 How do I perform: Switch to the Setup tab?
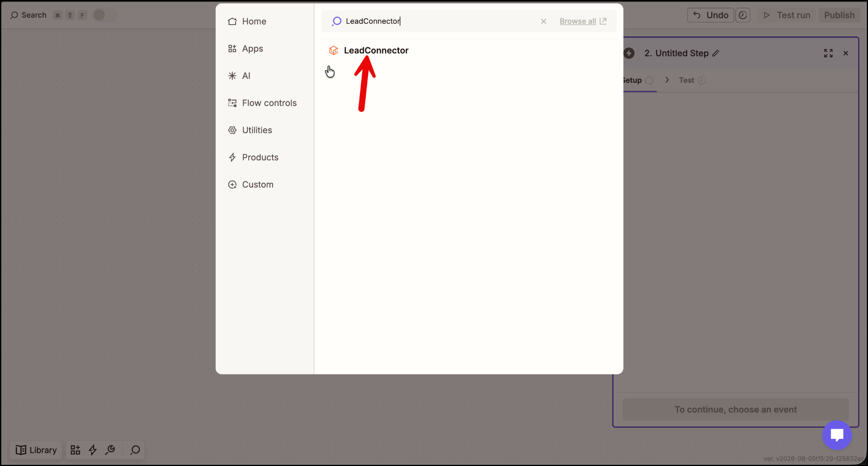(x=638, y=80)
